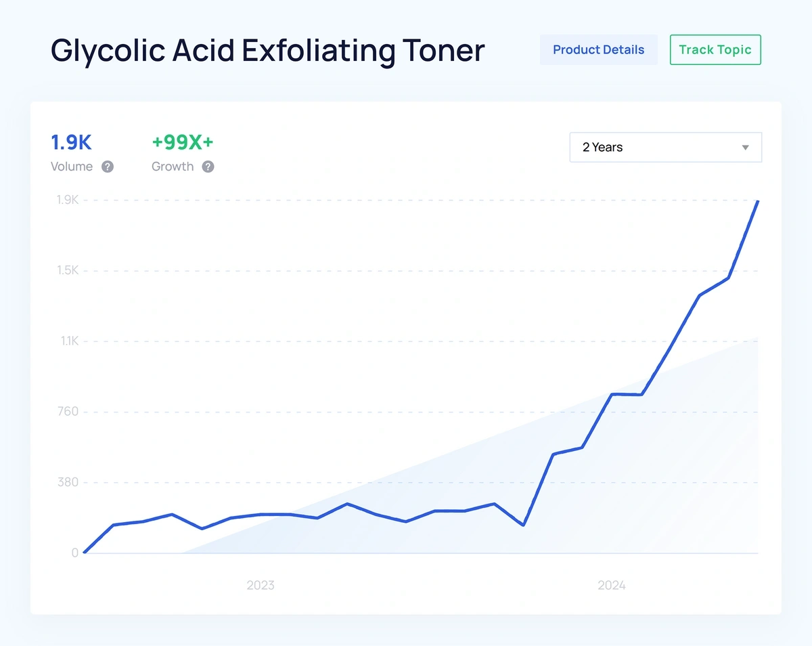This screenshot has height=646, width=812.
Task: Click the 1.9K volume value
Action: tap(71, 142)
